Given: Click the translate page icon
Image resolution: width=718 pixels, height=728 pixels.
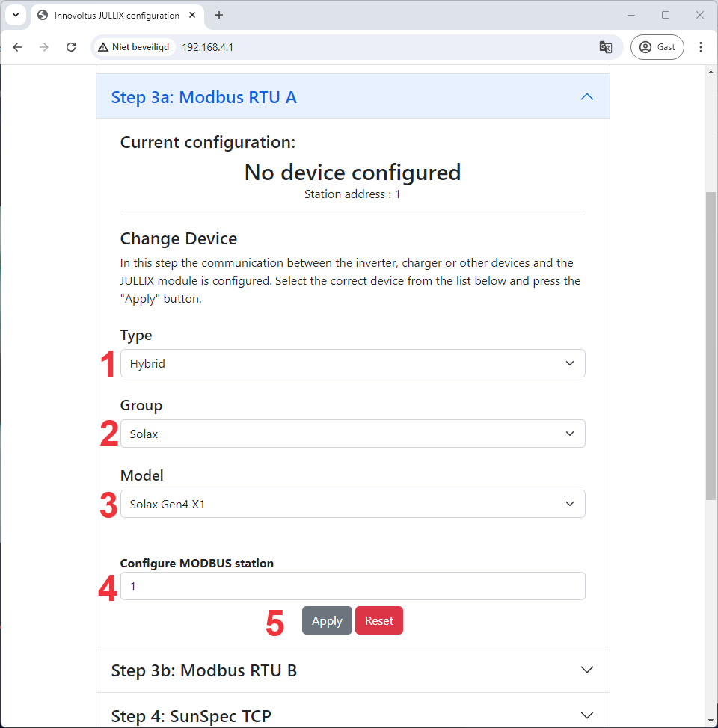Looking at the screenshot, I should click(606, 47).
